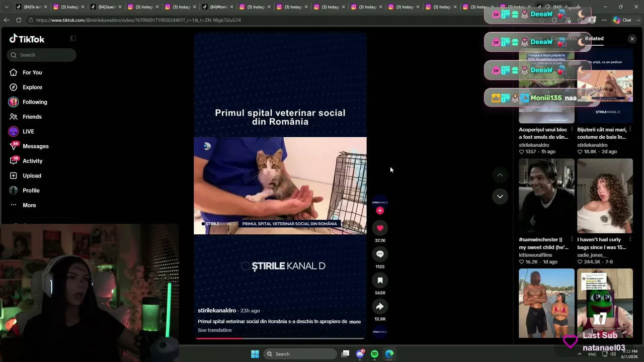Share the video via arrow icon
This screenshot has width=644, height=362.
point(380,307)
